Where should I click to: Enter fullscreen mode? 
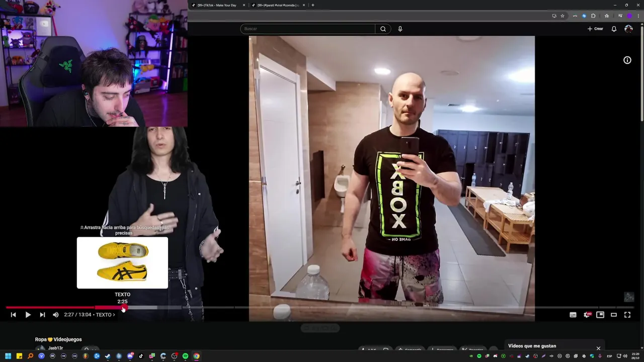pos(627,315)
